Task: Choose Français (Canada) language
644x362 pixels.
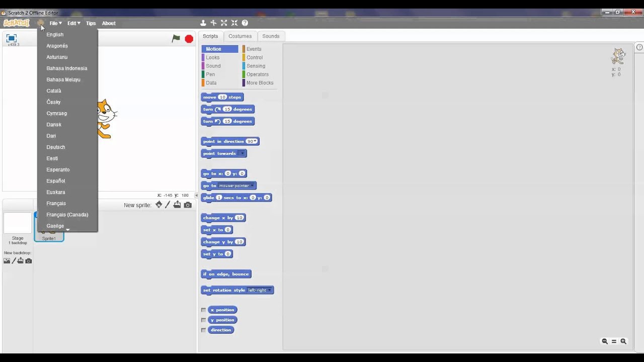Action: [x=67, y=215]
